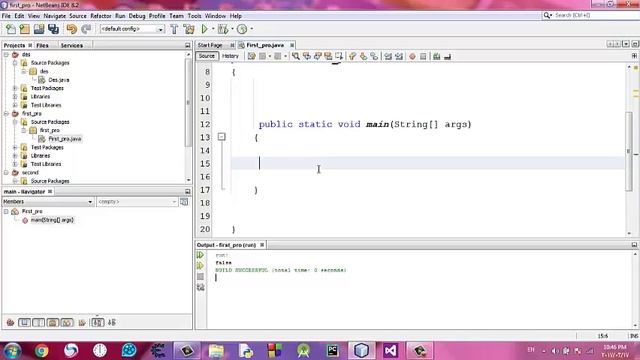Screen dimensions: 640x360
Task: Collapse the main method code fold
Action: (x=221, y=137)
